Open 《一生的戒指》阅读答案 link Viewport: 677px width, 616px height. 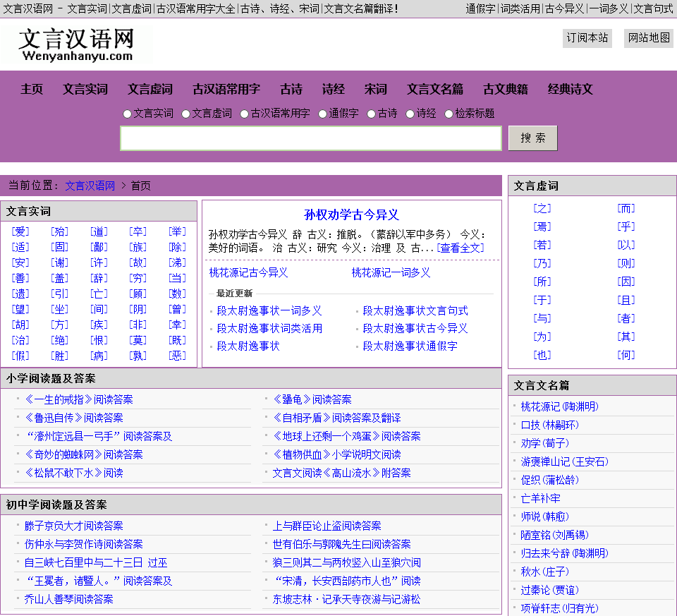78,399
